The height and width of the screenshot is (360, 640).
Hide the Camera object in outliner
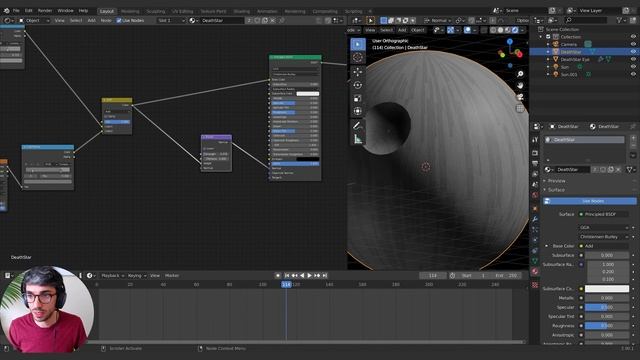(633, 44)
